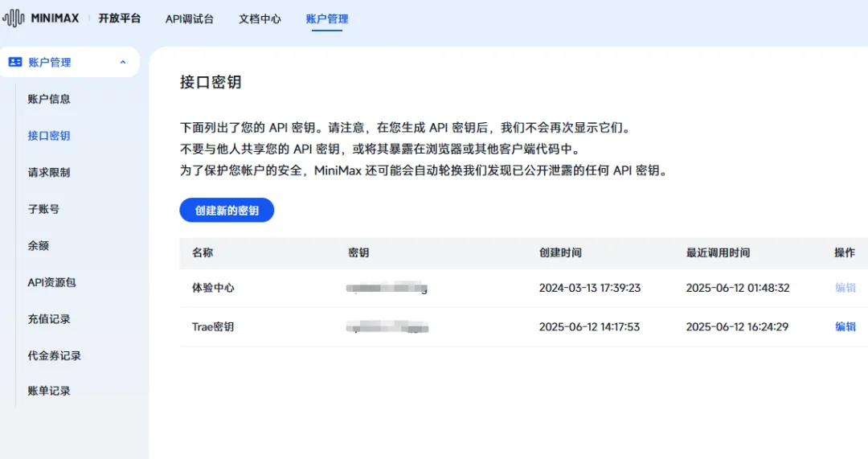Select the Trae密钥 name cell
The width and height of the screenshot is (868, 459).
(x=212, y=326)
